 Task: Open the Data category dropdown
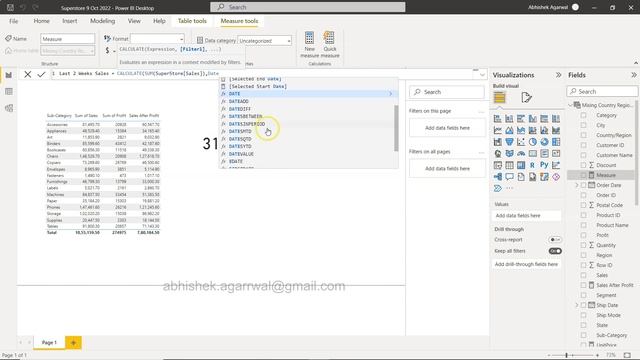tap(264, 41)
